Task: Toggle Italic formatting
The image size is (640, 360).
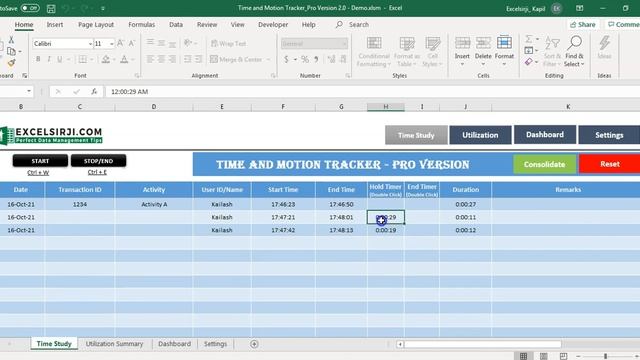Action: pyautogui.click(x=49, y=59)
